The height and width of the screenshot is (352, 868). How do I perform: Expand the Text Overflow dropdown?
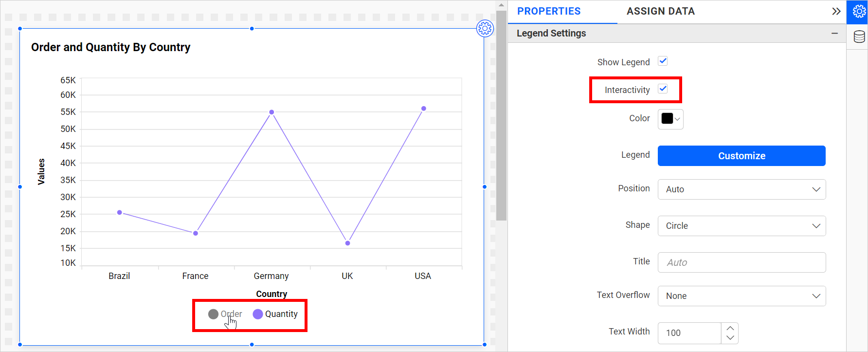click(x=741, y=296)
